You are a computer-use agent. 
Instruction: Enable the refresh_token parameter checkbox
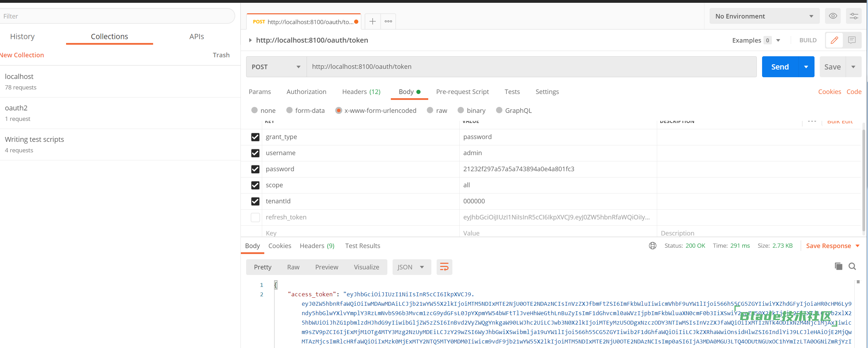255,217
